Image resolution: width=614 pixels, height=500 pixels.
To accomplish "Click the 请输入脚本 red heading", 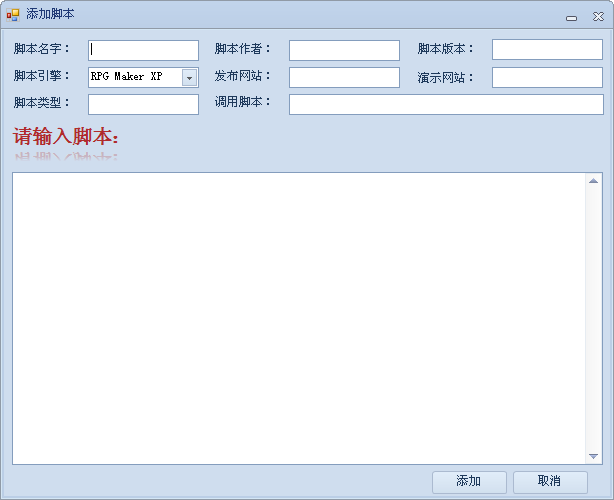I will tap(66, 136).
